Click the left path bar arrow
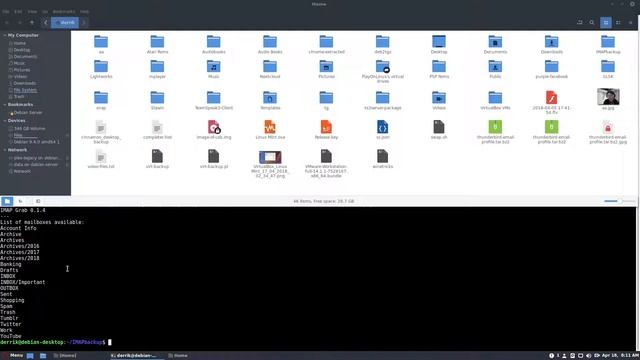 (x=46, y=22)
